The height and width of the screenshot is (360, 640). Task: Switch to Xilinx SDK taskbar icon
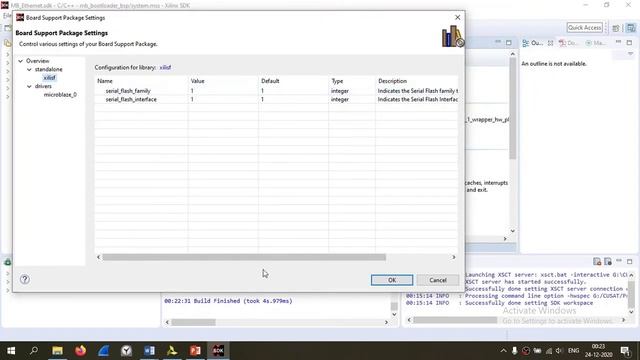218,351
